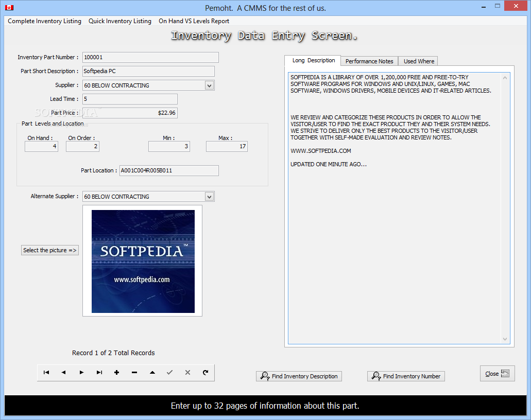This screenshot has height=420, width=531.
Task: Maximize the Pemoht window
Action: point(497,6)
